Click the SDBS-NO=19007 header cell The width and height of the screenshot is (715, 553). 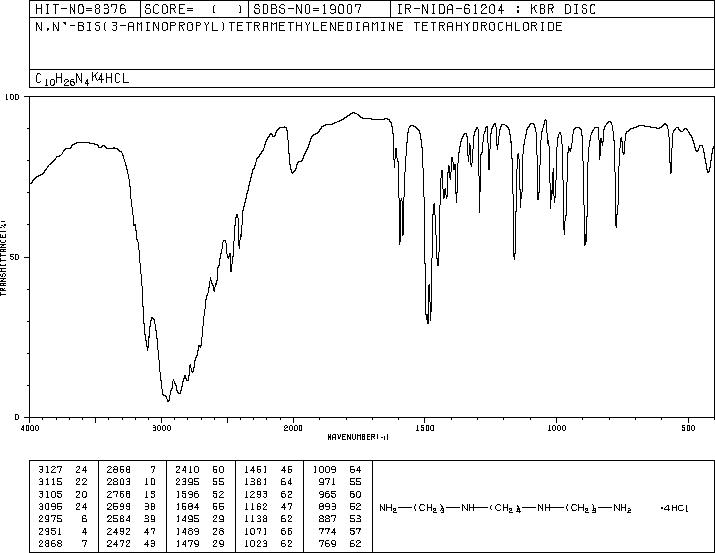click(x=308, y=9)
